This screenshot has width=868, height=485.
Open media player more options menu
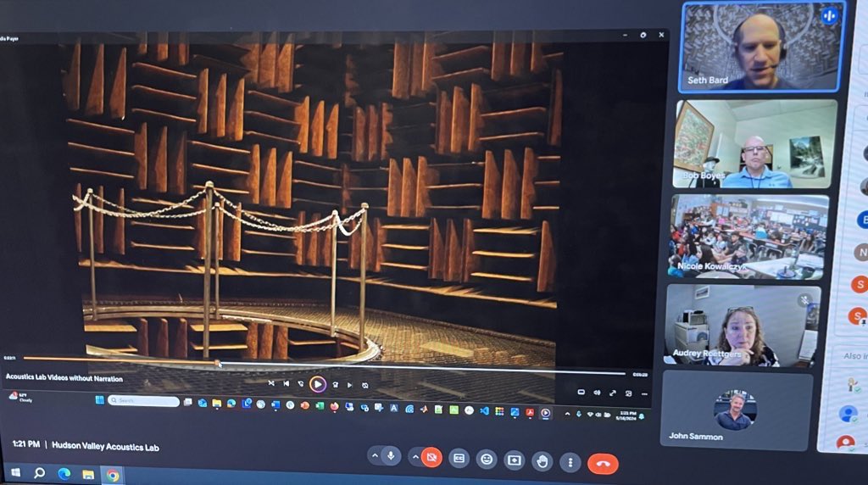(x=644, y=394)
